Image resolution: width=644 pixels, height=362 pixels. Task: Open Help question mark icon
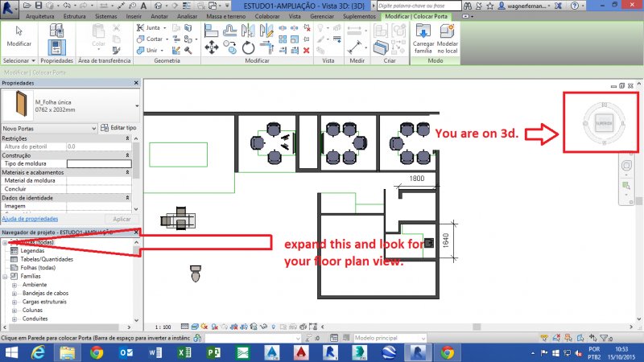575,6
